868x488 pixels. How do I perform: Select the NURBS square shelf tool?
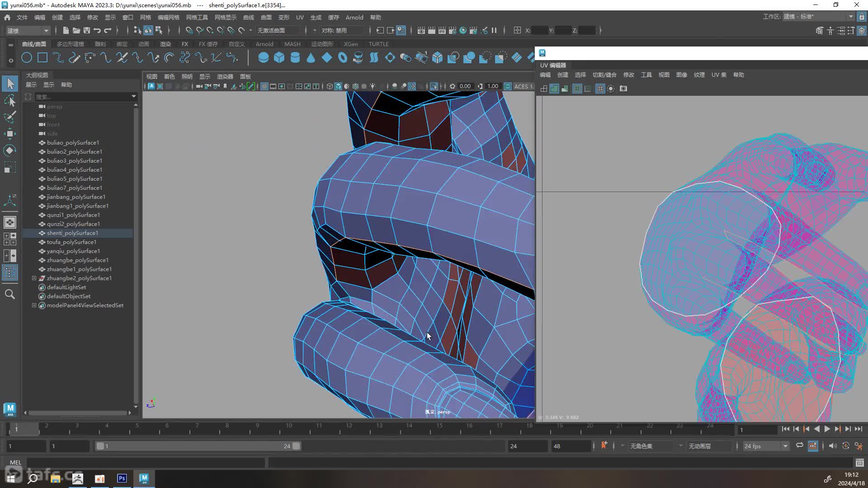pos(42,58)
